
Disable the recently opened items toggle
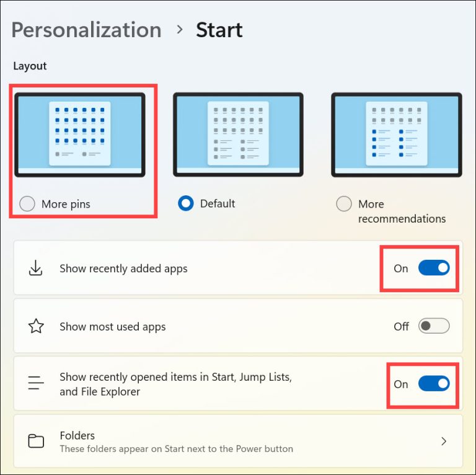434,384
